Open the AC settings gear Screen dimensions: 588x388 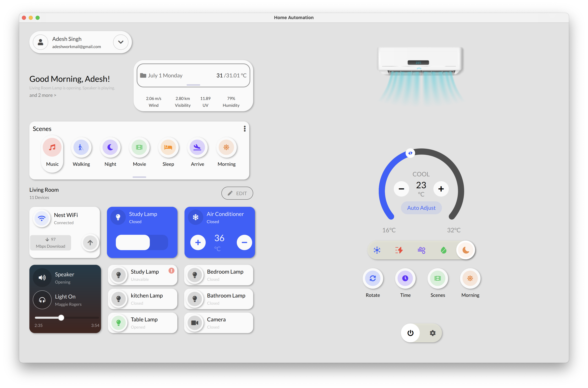coord(432,333)
